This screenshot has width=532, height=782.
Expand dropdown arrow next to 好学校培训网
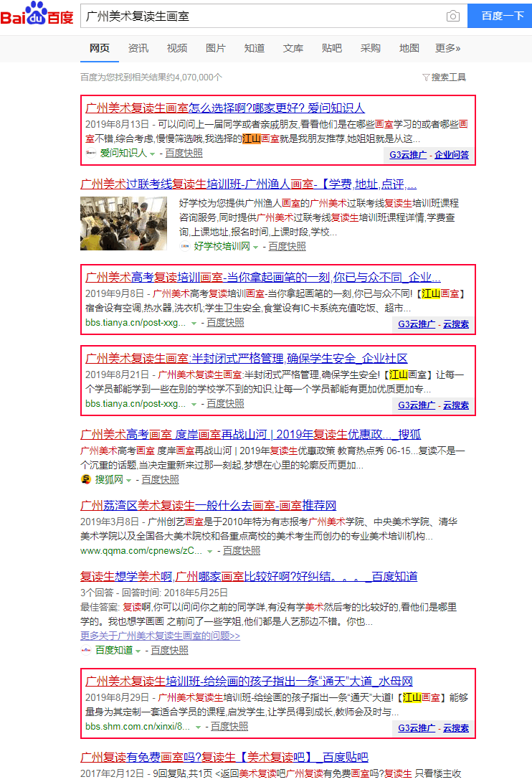[x=256, y=248]
